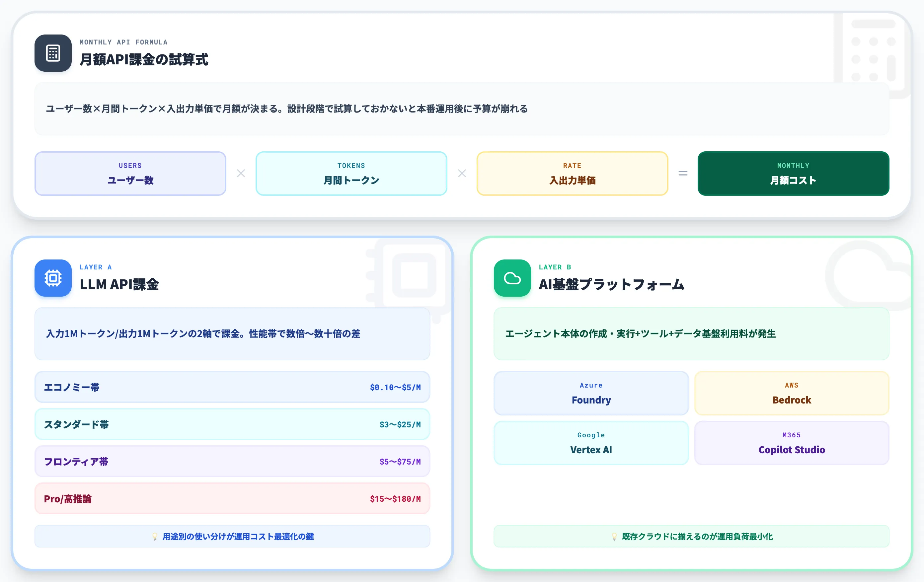
Task: Select the スタンダード帯 pricing row
Action: click(x=232, y=424)
